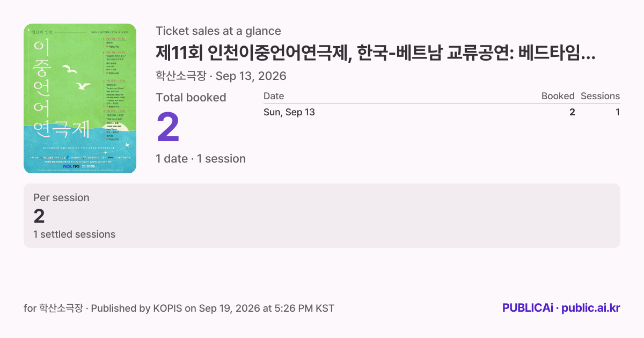
Task: Click the 1 date · 1 session summary
Action: pos(201,159)
